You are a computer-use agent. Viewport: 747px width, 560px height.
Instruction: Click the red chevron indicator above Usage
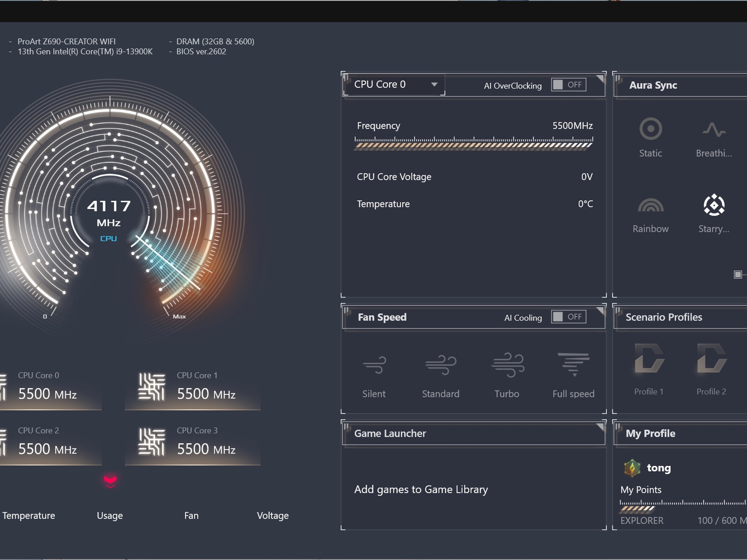tap(110, 481)
